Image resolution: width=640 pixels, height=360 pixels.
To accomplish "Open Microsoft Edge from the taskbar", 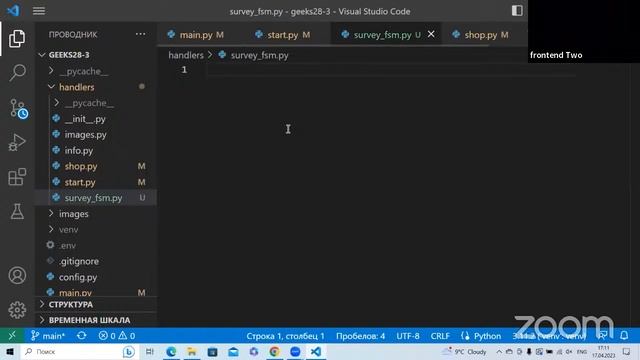I will coord(171,351).
